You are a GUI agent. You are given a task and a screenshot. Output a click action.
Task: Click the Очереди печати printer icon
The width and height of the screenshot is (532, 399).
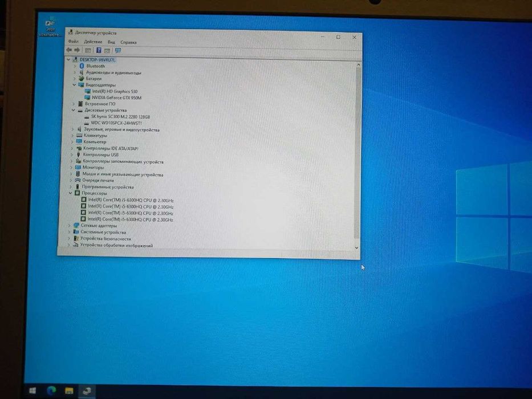coord(78,180)
